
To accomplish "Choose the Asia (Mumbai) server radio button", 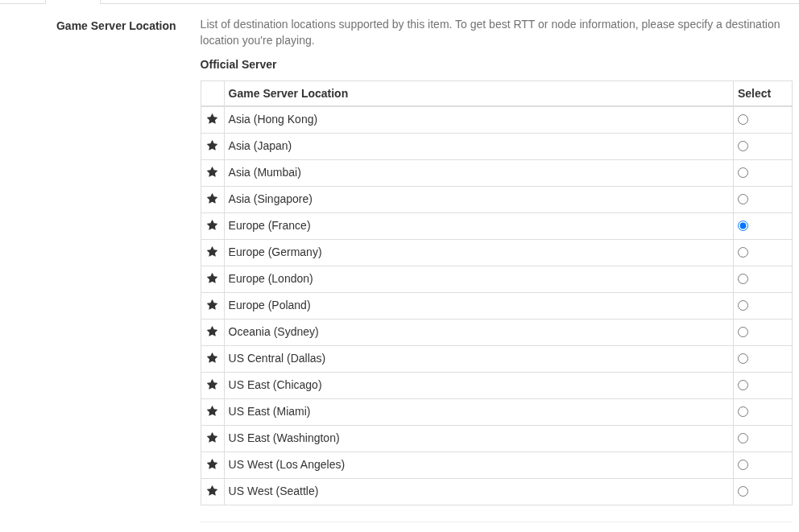I will 743,173.
